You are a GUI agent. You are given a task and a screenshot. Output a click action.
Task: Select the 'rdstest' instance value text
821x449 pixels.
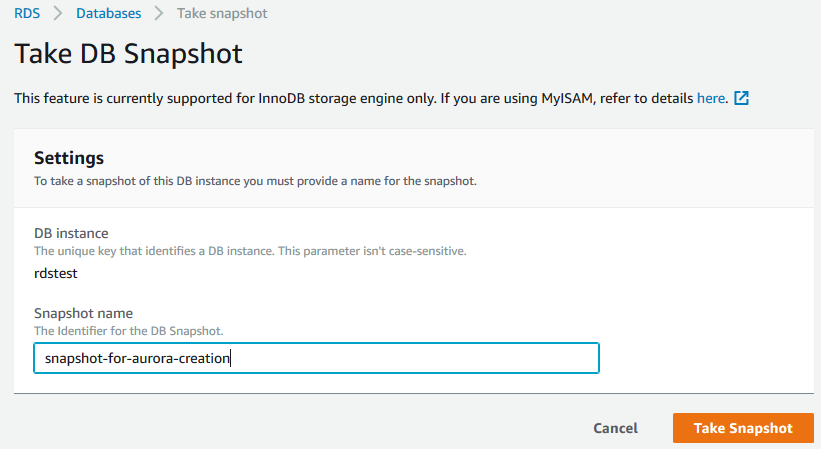(55, 271)
